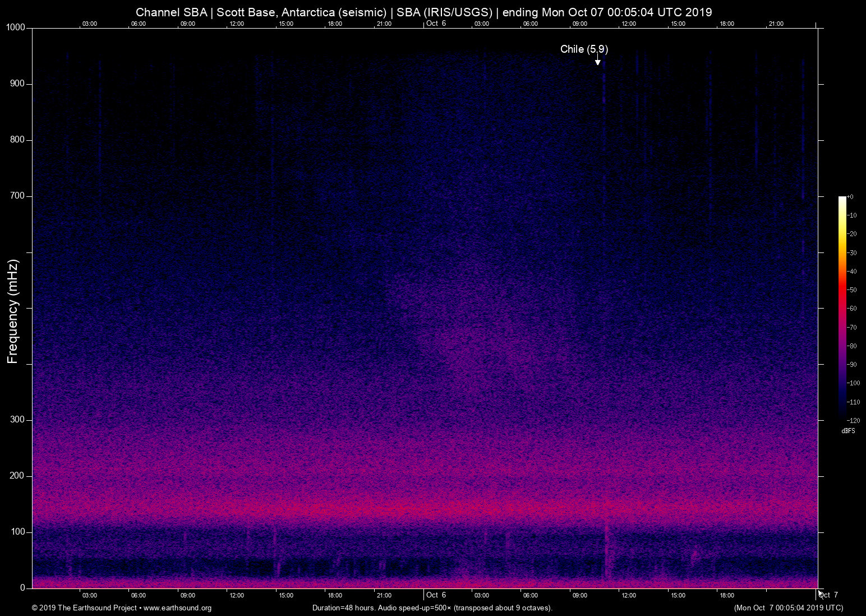This screenshot has width=866, height=616.
Task: Click the 1000 frequency axis label
Action: [x=15, y=27]
